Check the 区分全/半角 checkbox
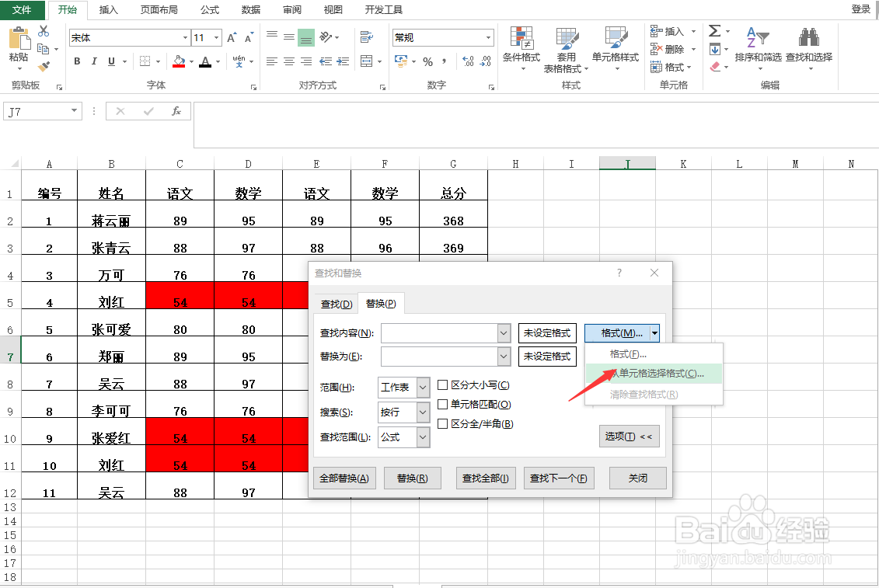The image size is (879, 588). (x=442, y=424)
